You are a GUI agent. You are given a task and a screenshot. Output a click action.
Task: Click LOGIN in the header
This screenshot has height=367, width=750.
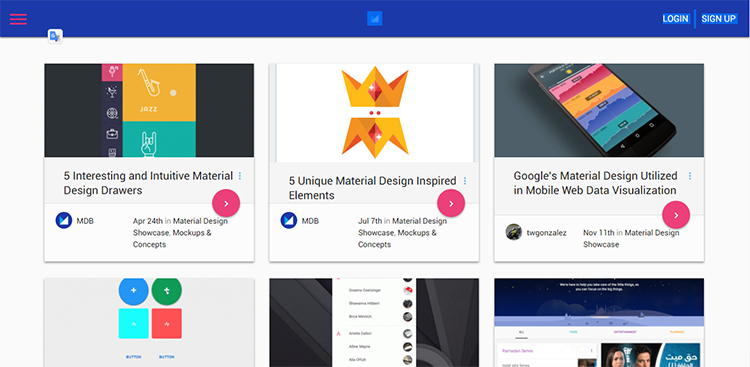675,19
